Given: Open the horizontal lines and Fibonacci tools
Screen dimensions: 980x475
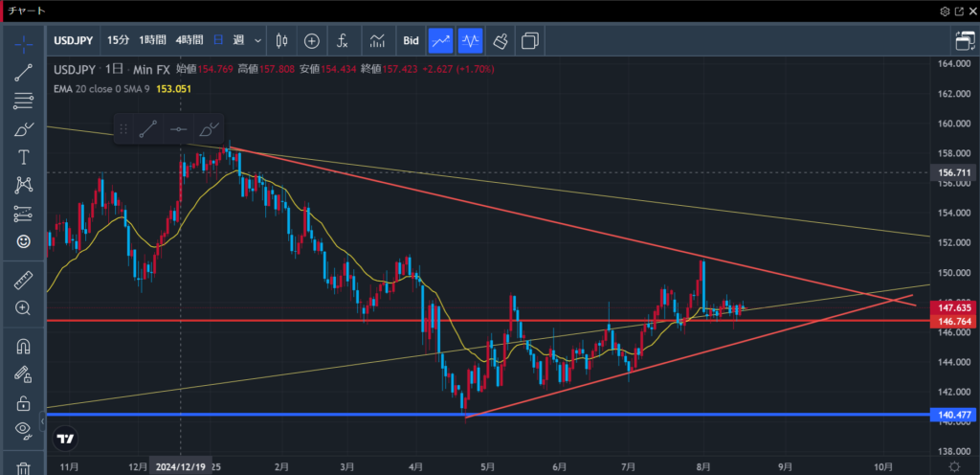Looking at the screenshot, I should point(24,100).
